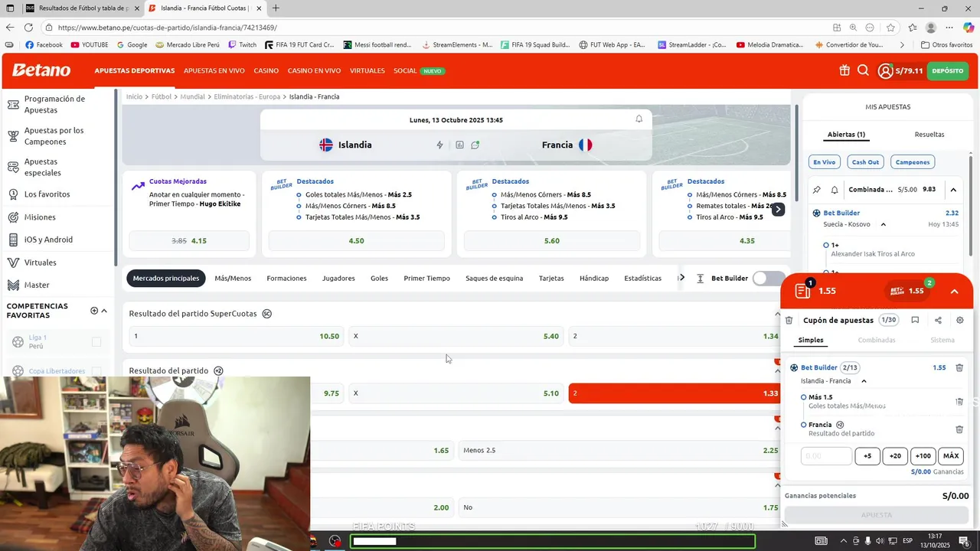The height and width of the screenshot is (551, 980).
Task: Reload the browser page
Action: pos(29,28)
